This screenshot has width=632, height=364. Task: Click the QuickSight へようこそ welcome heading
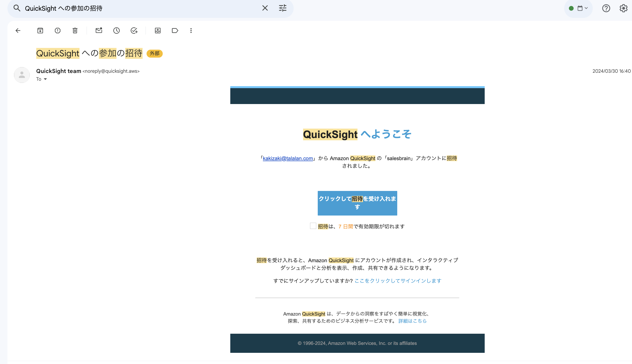click(x=357, y=134)
